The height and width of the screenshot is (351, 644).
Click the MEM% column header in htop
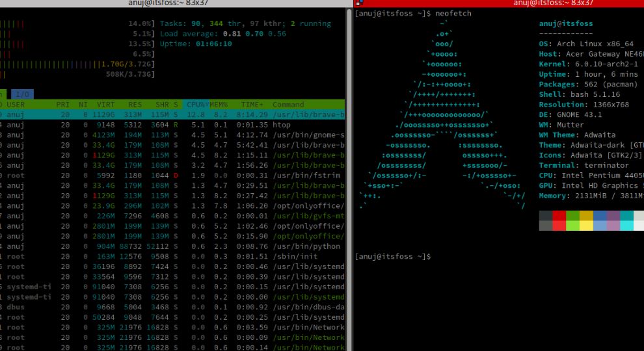[x=219, y=105]
